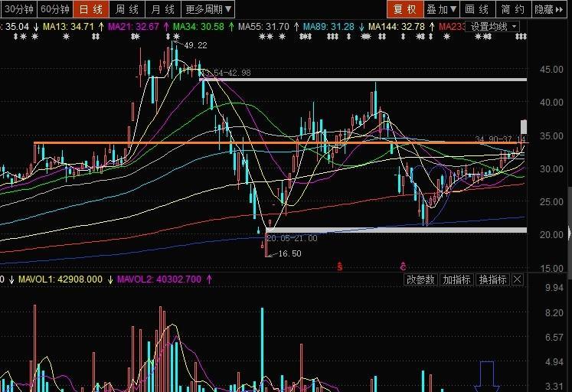This screenshot has width=572, height=392.
Task: Toggle the 复权 adjustment button
Action: [405, 9]
